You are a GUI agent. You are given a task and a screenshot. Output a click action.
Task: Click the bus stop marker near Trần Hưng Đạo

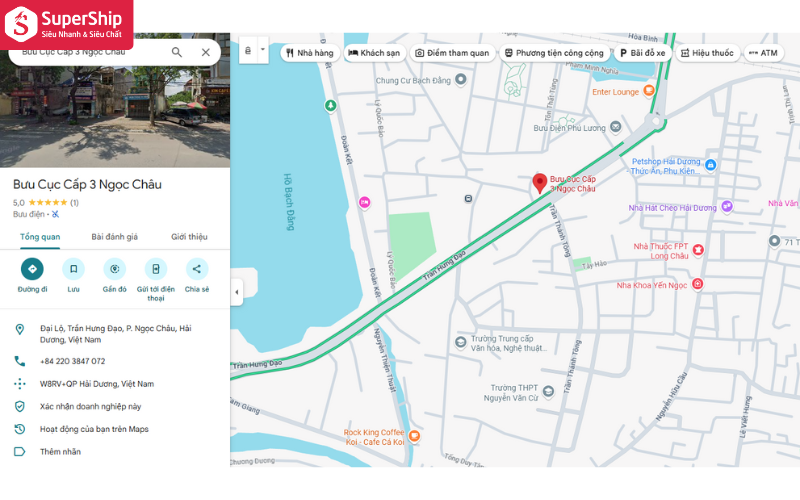pyautogui.click(x=468, y=198)
